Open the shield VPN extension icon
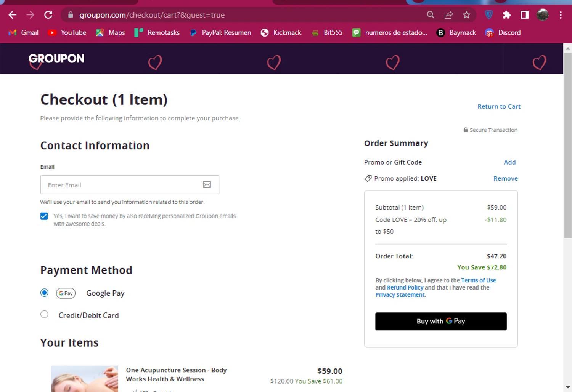 488,15
